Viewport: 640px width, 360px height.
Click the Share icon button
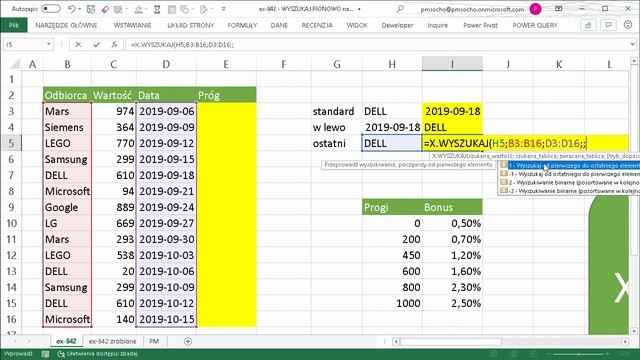588,25
